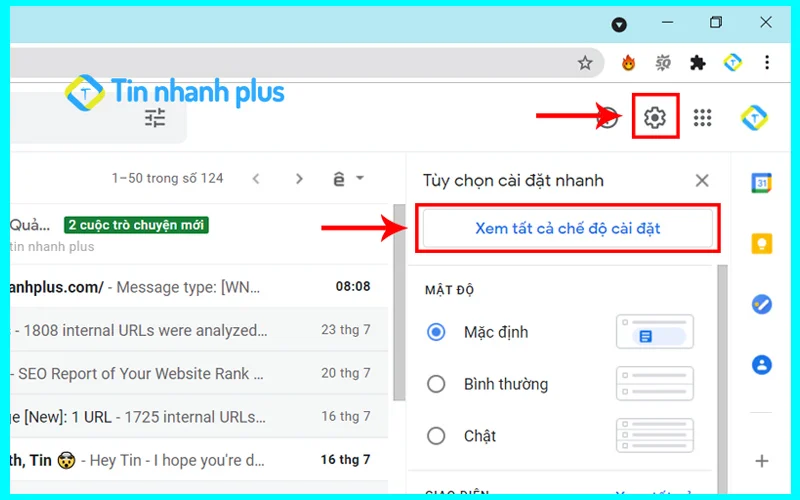Click the Chật density preview thumbnail
The height and width of the screenshot is (500, 800).
pyautogui.click(x=655, y=436)
